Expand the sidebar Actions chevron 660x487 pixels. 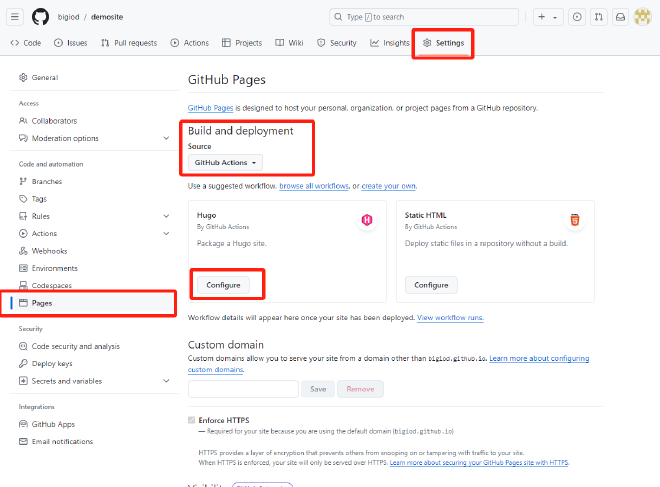click(166, 234)
